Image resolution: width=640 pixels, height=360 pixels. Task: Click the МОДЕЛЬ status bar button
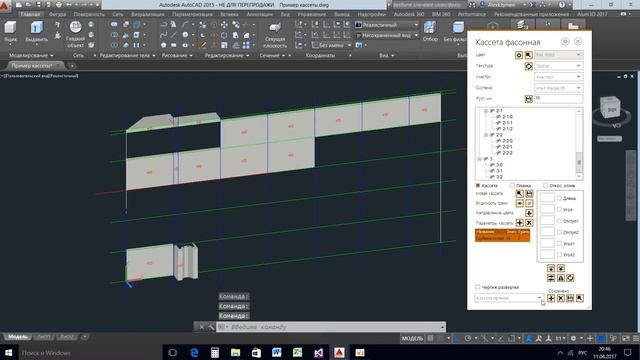tap(412, 338)
